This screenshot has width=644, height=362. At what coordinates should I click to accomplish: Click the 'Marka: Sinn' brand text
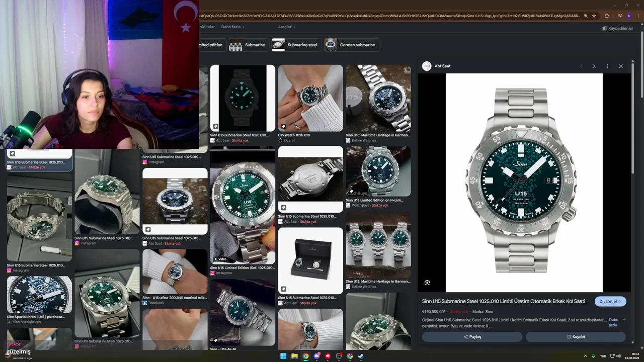coord(482,312)
